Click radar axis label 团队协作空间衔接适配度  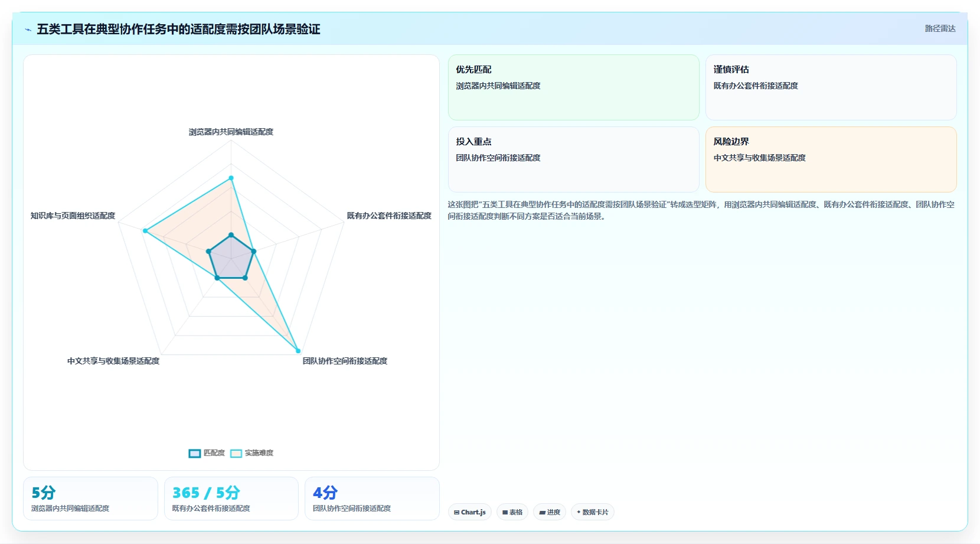(x=345, y=361)
